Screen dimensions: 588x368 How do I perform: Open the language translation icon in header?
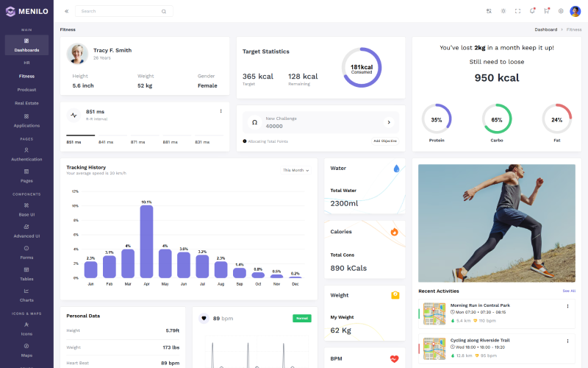click(x=489, y=11)
